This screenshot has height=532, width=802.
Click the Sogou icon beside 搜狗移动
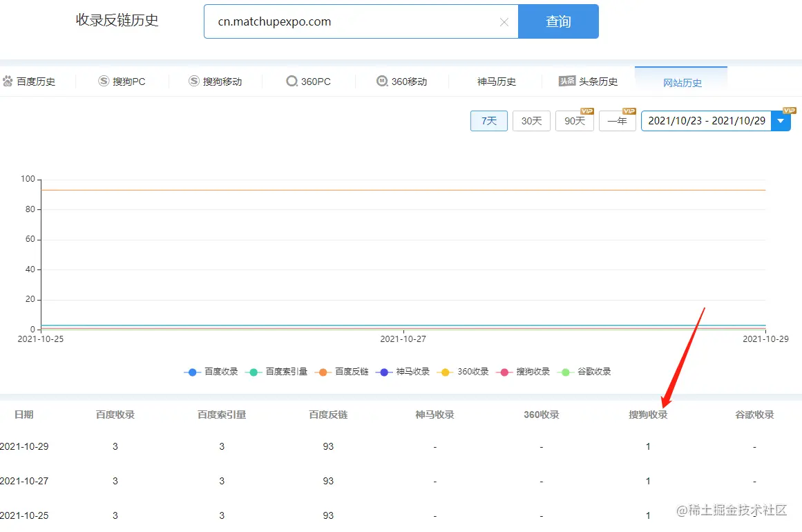pyautogui.click(x=194, y=81)
